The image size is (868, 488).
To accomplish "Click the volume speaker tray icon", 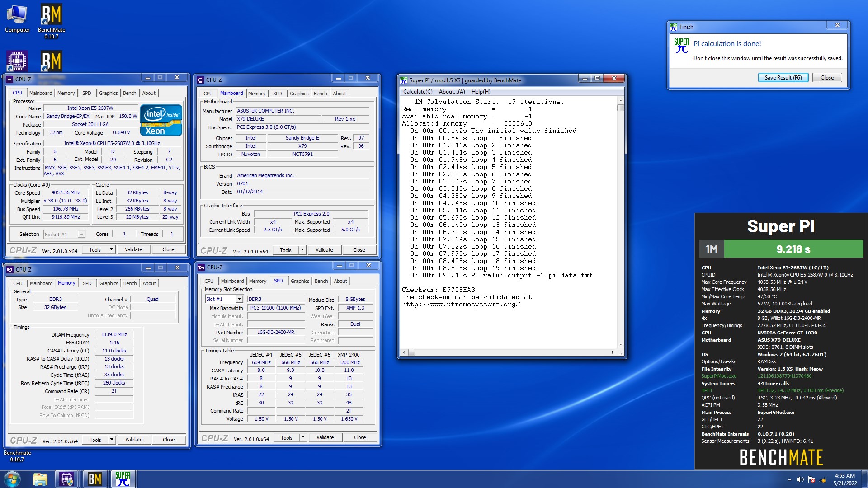I will 800,479.
